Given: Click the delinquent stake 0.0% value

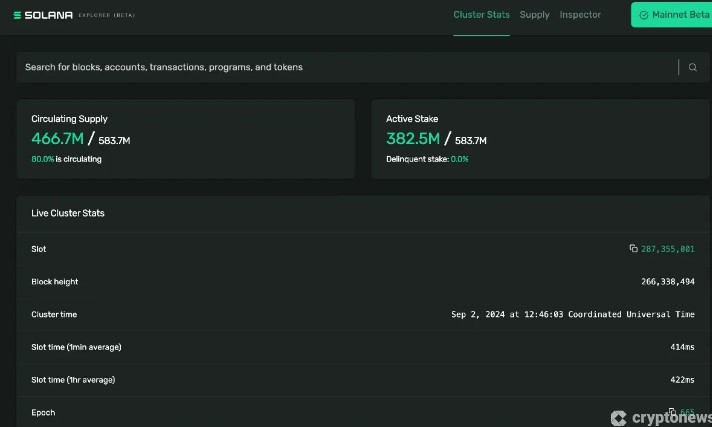Looking at the screenshot, I should click(x=459, y=159).
